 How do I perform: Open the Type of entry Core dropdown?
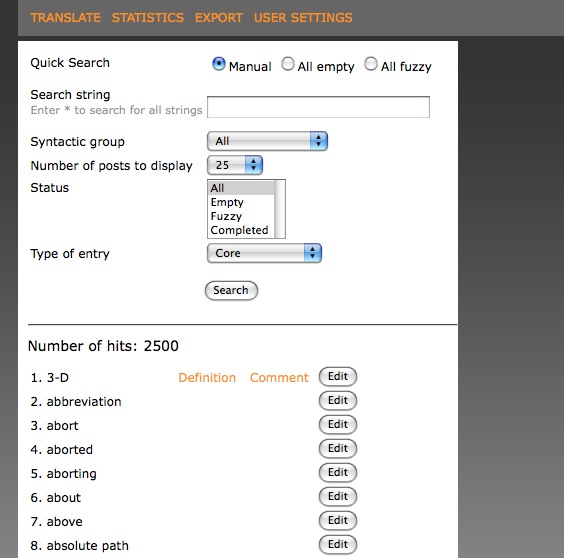point(264,253)
